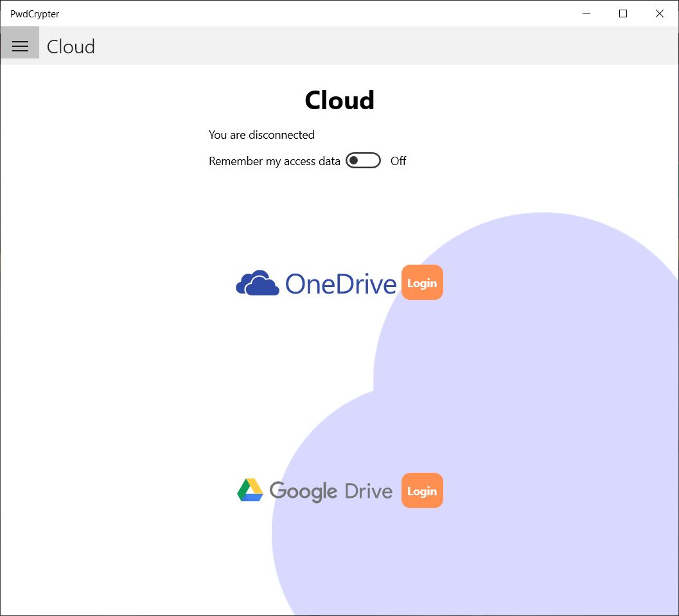Log in to Google Drive
Screen dimensions: 679x616
tap(422, 490)
